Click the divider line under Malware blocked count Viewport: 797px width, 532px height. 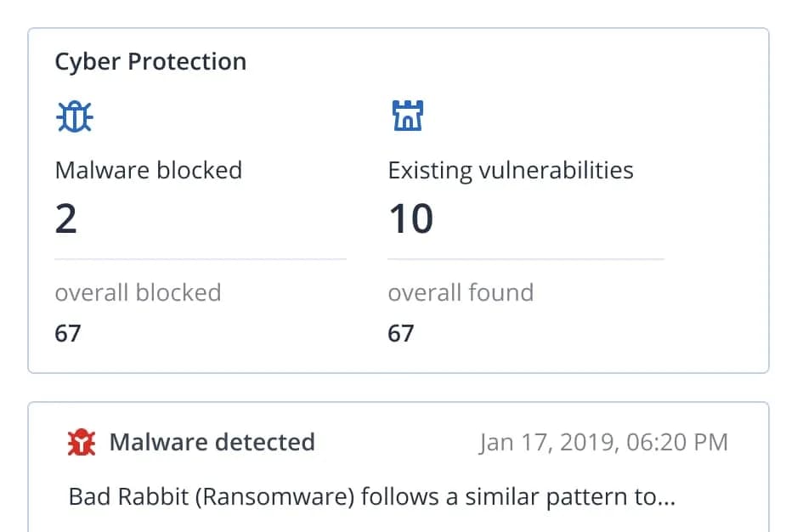click(201, 258)
